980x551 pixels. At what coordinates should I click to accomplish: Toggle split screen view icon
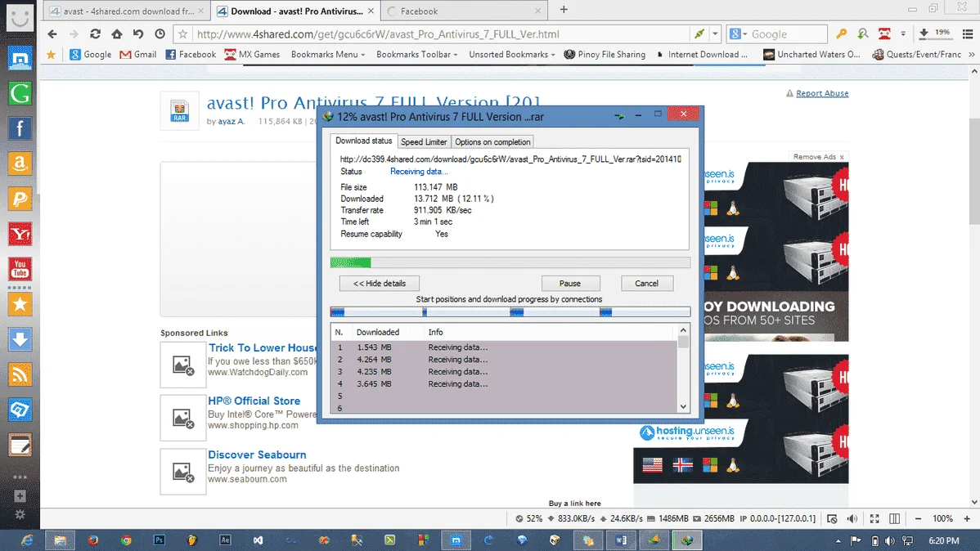(894, 519)
